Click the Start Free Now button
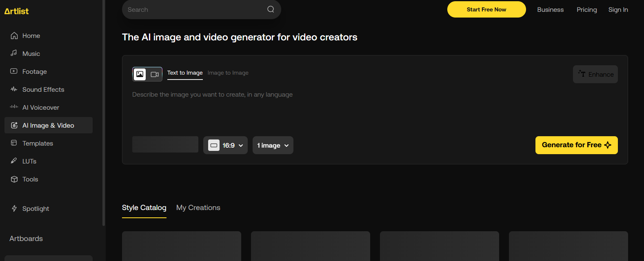Screen dimensions: 644x261 coord(486,9)
